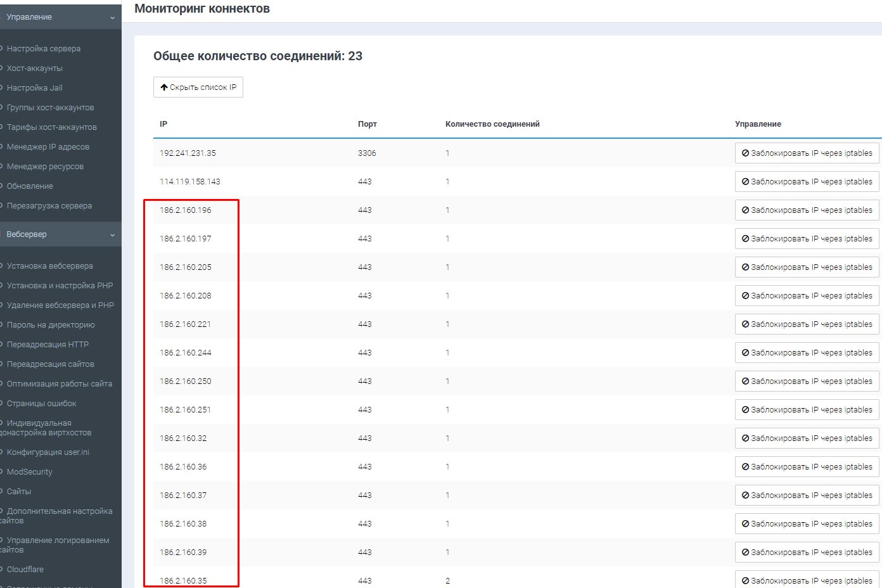Click the arrow icon on Hide IP list button
Viewport: 882px width, 588px height.
click(x=163, y=87)
